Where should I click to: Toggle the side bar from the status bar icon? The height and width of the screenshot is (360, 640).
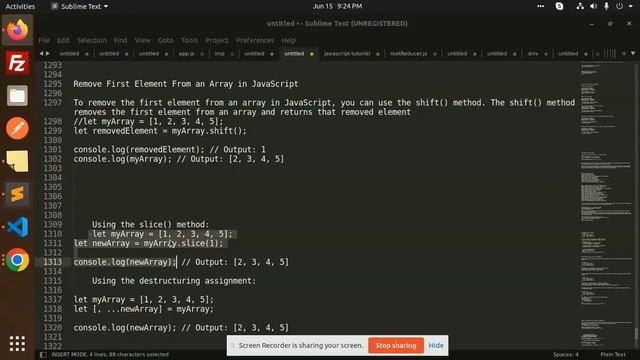click(x=43, y=355)
